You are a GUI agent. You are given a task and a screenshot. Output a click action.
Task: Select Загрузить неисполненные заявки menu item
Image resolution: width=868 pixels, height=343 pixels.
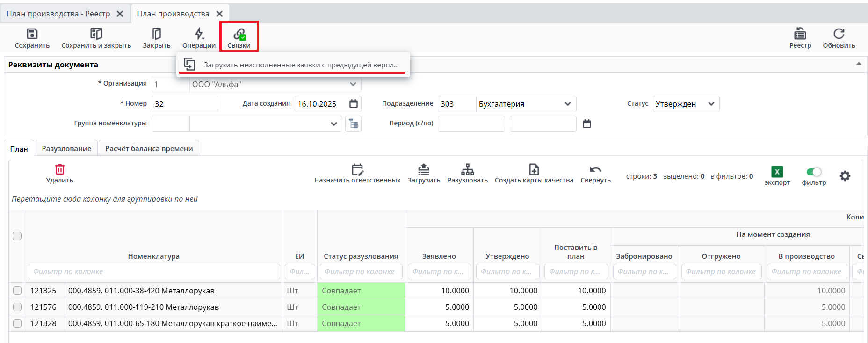coord(301,65)
